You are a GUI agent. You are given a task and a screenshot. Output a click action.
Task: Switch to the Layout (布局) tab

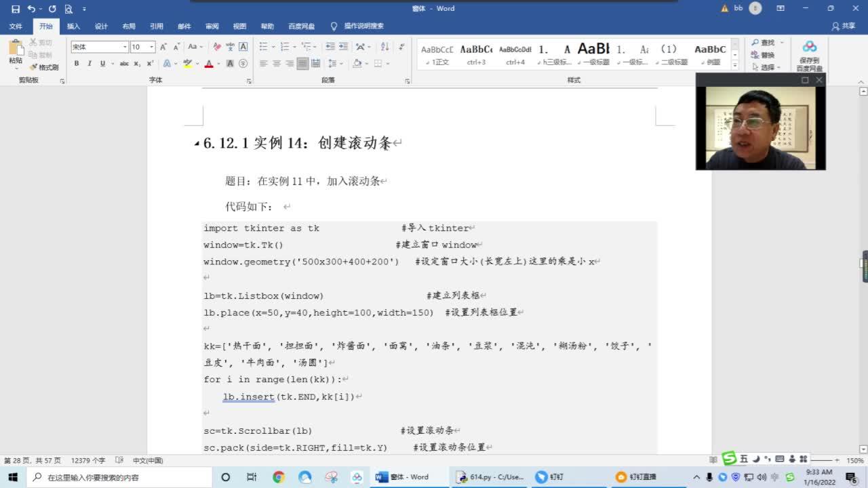tap(129, 26)
